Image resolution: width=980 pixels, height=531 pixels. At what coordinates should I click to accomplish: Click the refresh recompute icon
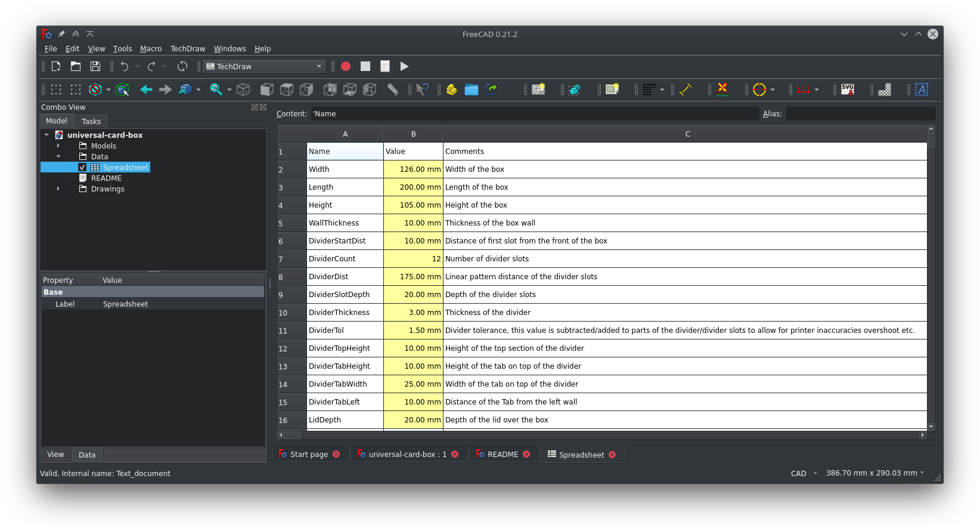(x=182, y=66)
